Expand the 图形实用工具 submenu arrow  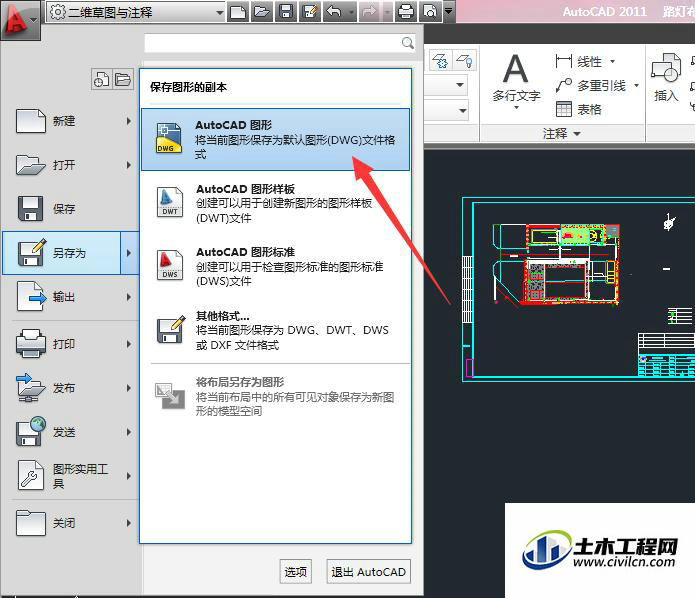[x=129, y=476]
